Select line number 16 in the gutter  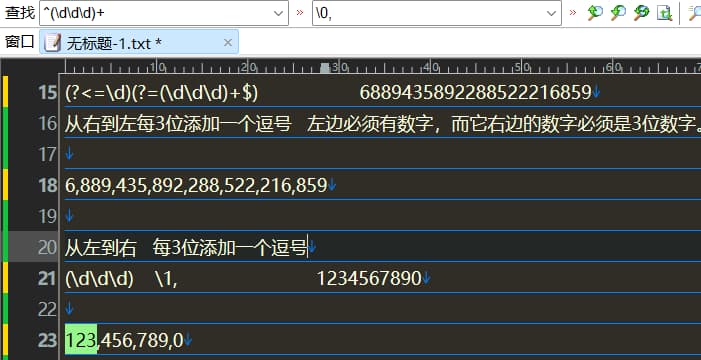click(x=48, y=123)
